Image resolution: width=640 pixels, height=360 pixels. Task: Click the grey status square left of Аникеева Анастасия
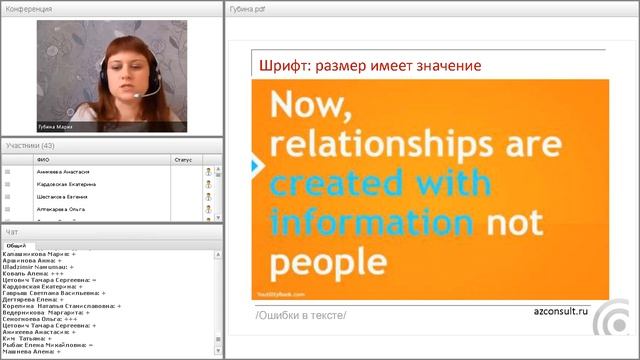point(7,172)
